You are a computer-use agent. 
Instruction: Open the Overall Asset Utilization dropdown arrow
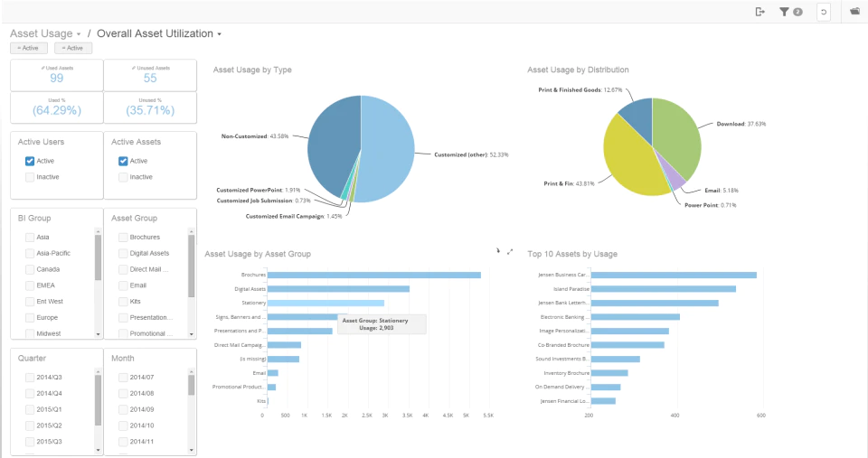click(219, 34)
